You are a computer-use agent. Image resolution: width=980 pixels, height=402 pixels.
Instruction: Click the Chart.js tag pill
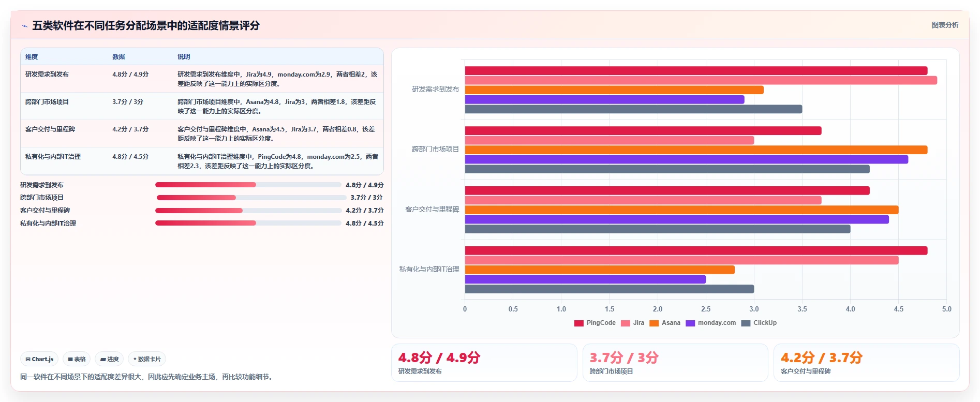(39, 359)
